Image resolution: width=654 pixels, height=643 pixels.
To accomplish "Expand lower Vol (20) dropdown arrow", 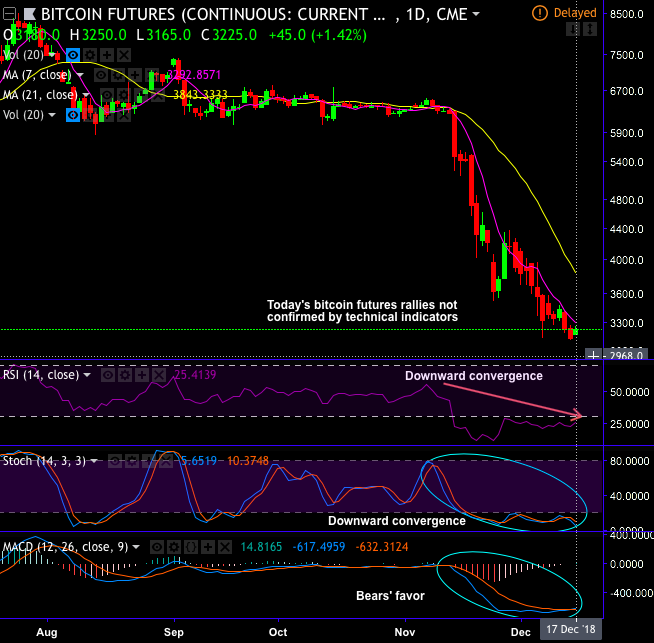I will 52,115.
